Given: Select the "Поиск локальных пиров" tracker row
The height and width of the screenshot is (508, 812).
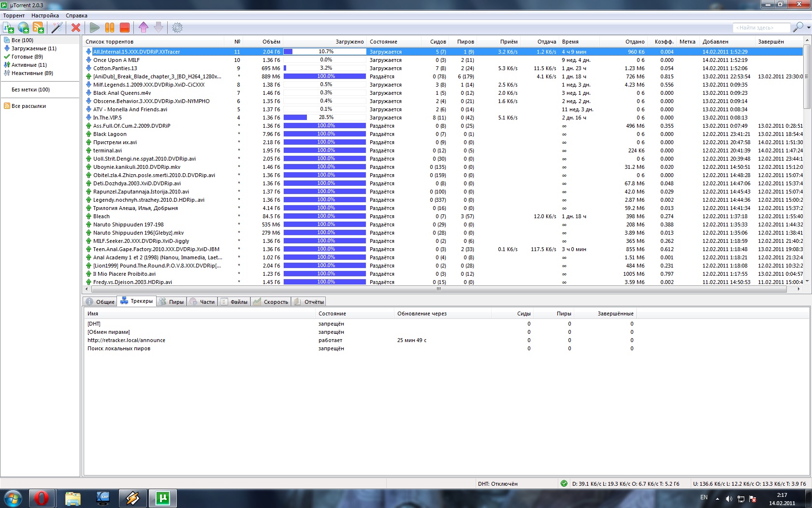Looking at the screenshot, I should (360, 348).
